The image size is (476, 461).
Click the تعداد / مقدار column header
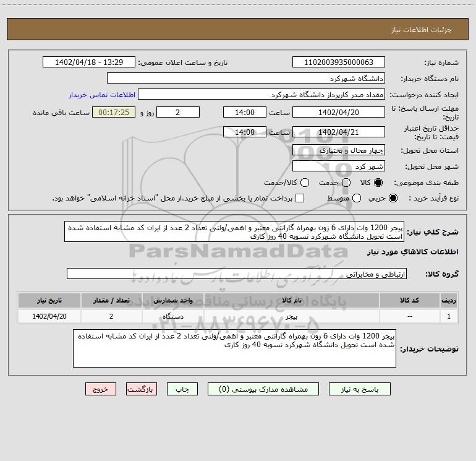click(111, 300)
